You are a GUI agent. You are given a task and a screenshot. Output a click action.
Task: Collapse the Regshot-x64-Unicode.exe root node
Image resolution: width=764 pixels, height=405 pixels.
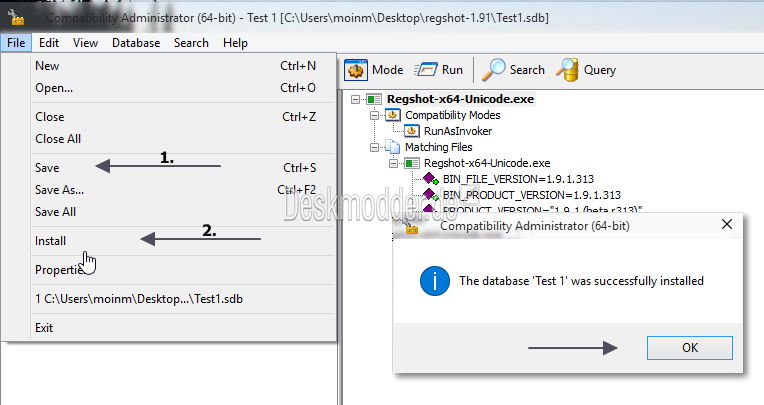click(x=355, y=99)
